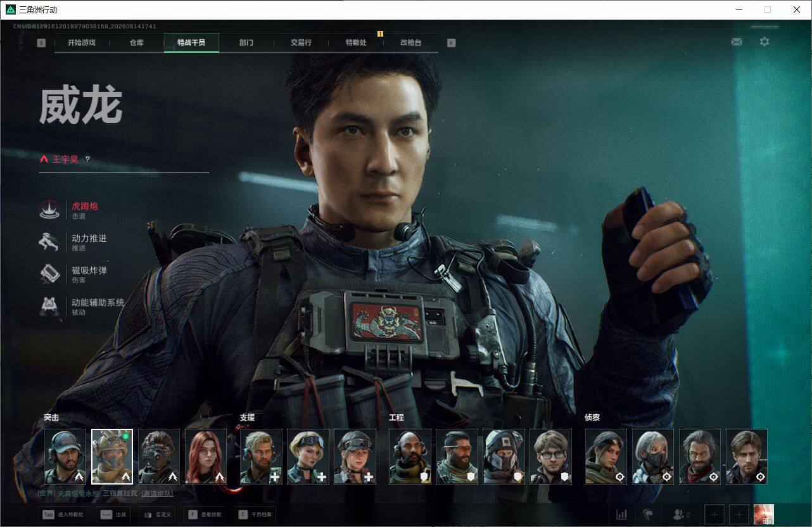Open the statistics bar chart icon
Image resolution: width=812 pixels, height=527 pixels.
click(622, 514)
